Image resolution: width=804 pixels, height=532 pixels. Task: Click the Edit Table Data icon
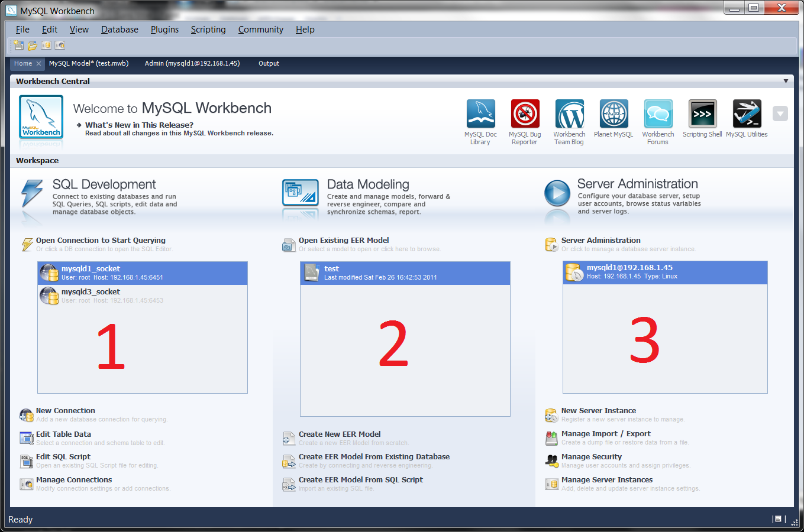[x=27, y=438]
